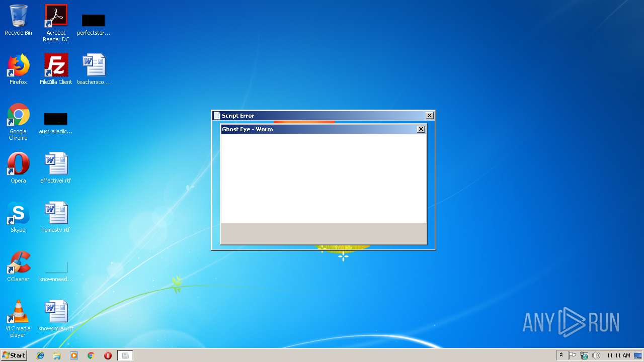Viewport: 644px width, 362px height.
Task: Select the teachersco document icon
Action: click(94, 69)
